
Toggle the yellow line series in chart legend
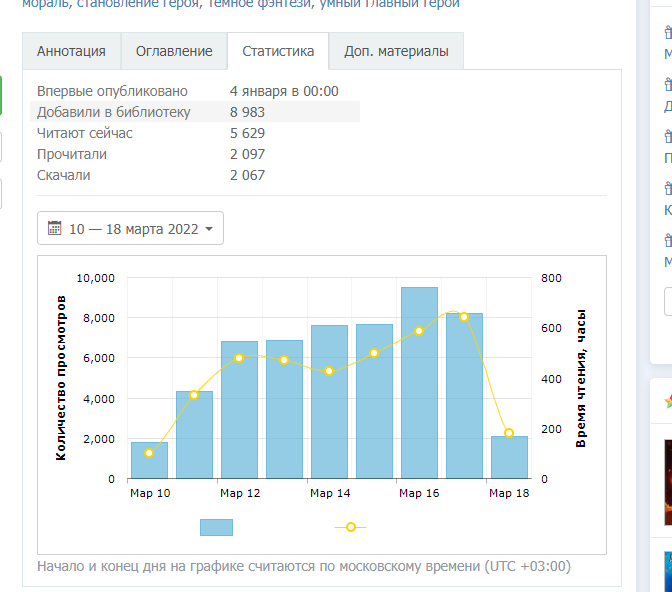(x=350, y=527)
